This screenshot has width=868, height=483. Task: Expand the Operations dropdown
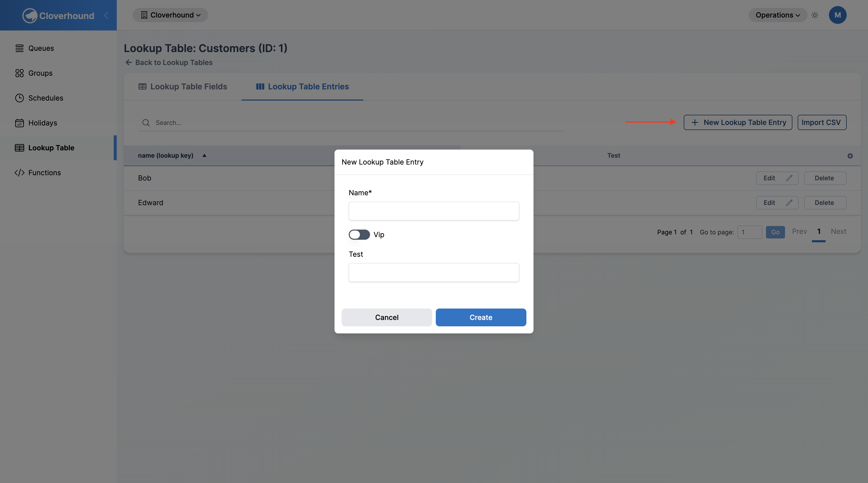point(777,15)
